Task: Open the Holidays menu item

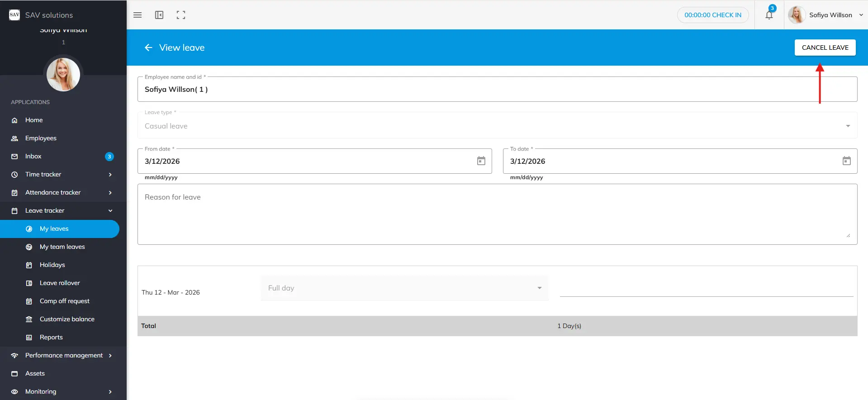Action: coord(52,265)
